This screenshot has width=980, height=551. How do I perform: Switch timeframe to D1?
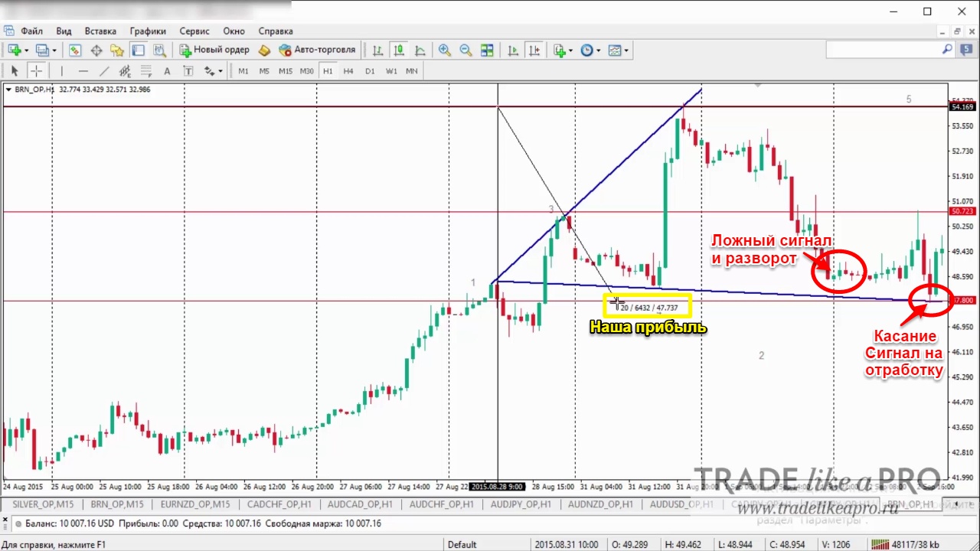(370, 71)
